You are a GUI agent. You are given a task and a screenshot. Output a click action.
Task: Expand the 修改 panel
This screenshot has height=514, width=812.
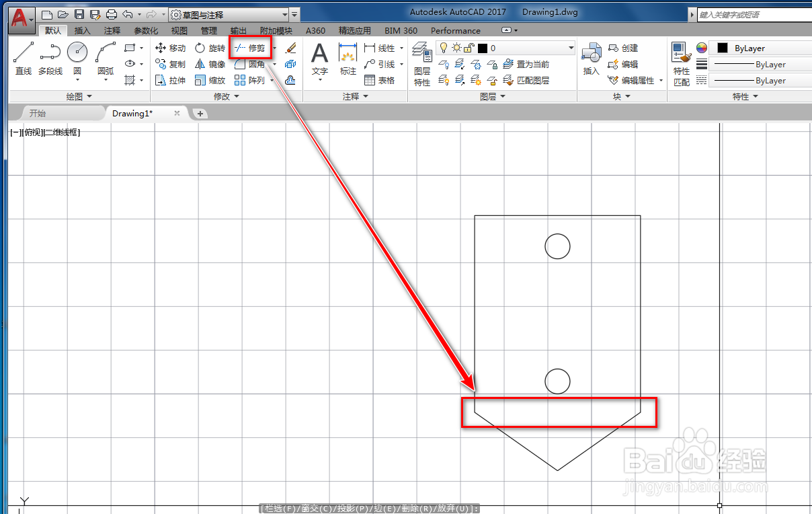[226, 96]
